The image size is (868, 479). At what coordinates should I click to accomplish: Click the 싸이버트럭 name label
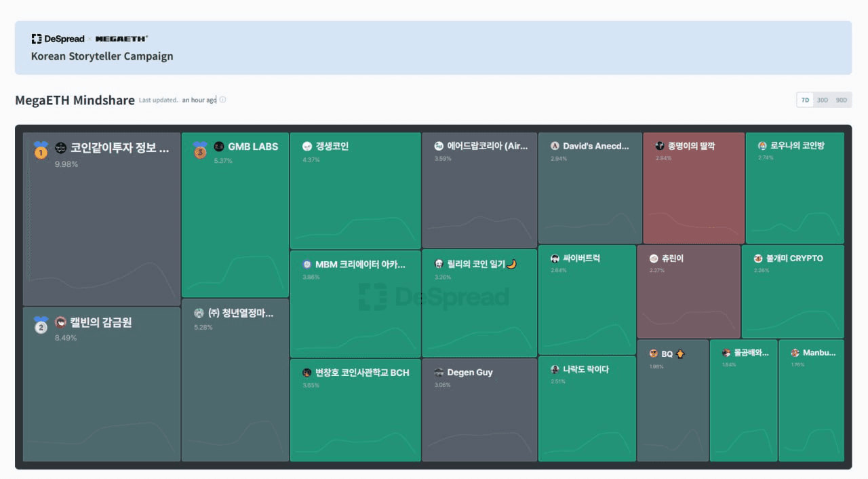pos(581,258)
